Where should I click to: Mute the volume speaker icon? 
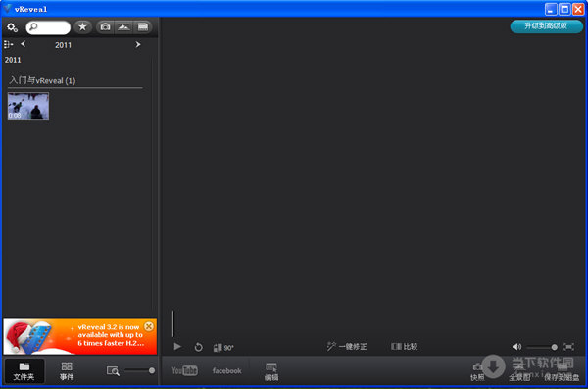click(516, 347)
